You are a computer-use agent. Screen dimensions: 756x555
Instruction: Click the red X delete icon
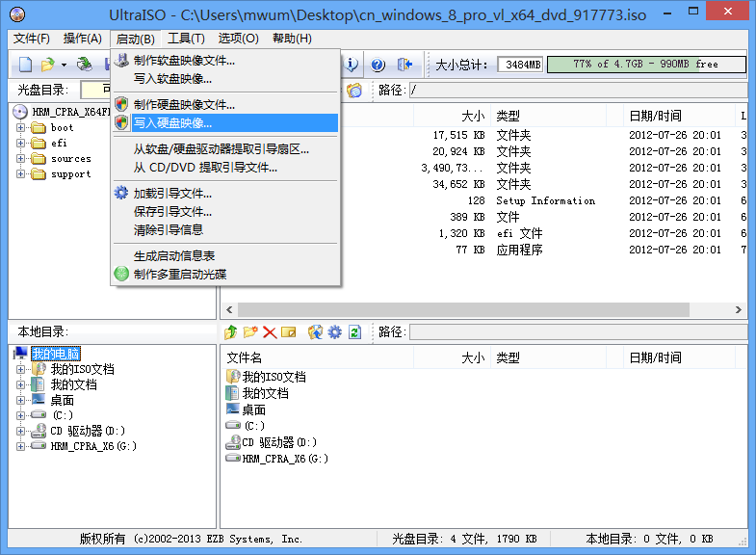point(270,332)
